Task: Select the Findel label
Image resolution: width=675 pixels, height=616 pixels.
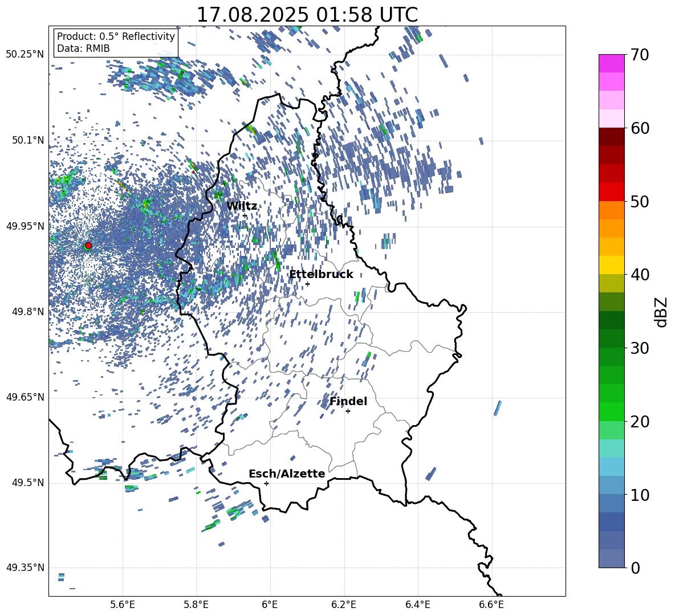Action: click(x=348, y=401)
